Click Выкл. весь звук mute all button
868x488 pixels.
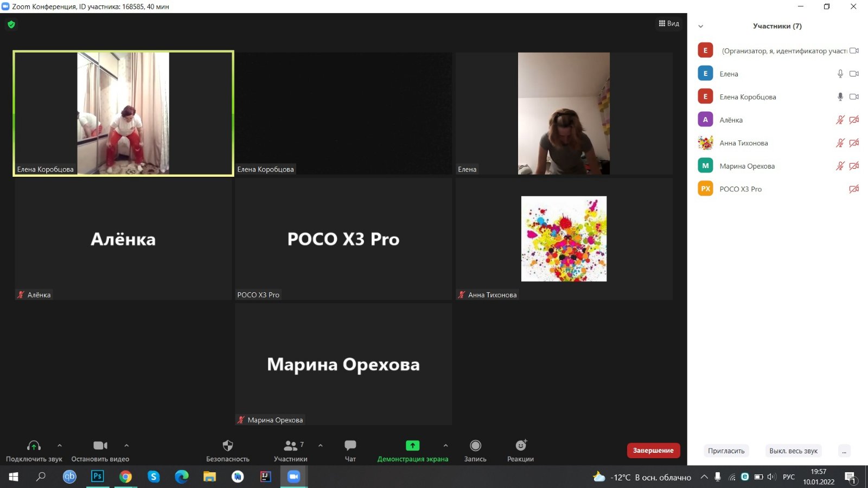pyautogui.click(x=793, y=451)
